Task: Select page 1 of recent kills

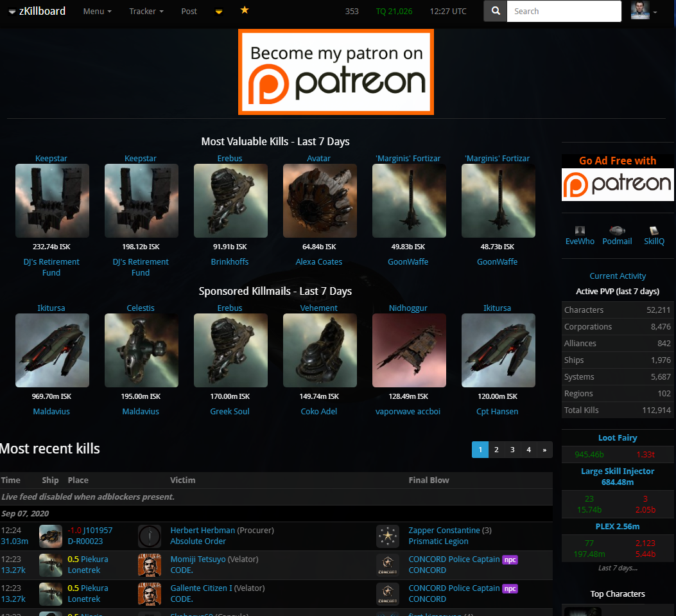Action: (x=480, y=450)
